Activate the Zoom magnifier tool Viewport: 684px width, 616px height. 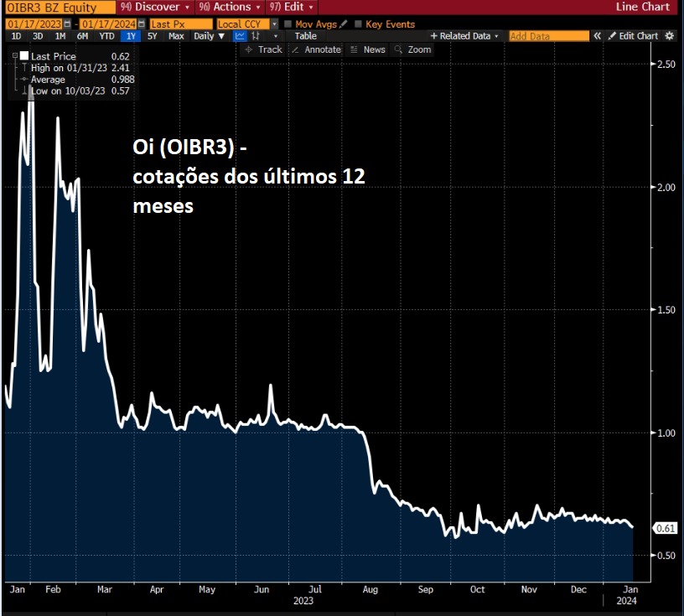click(x=412, y=49)
